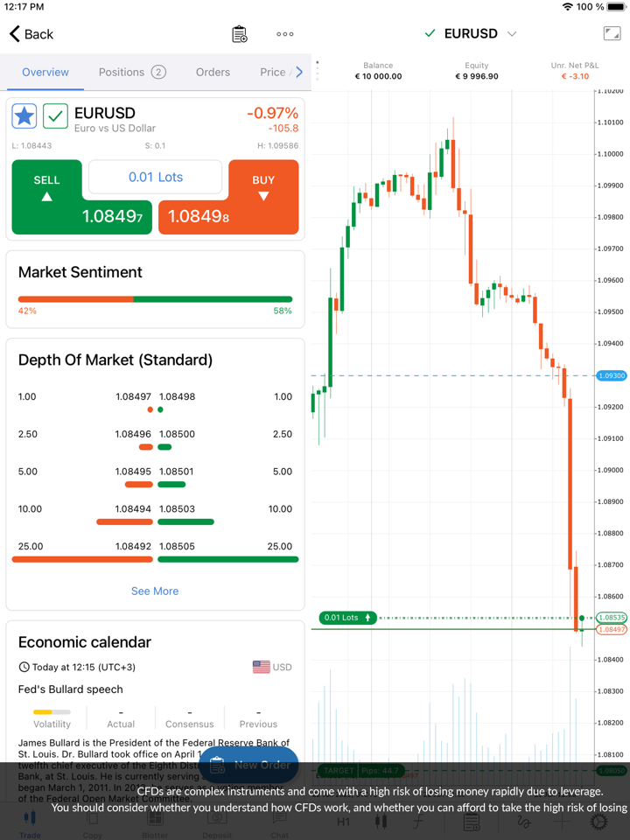Click the Market Sentiment bar
This screenshot has height=840, width=630.
155,299
